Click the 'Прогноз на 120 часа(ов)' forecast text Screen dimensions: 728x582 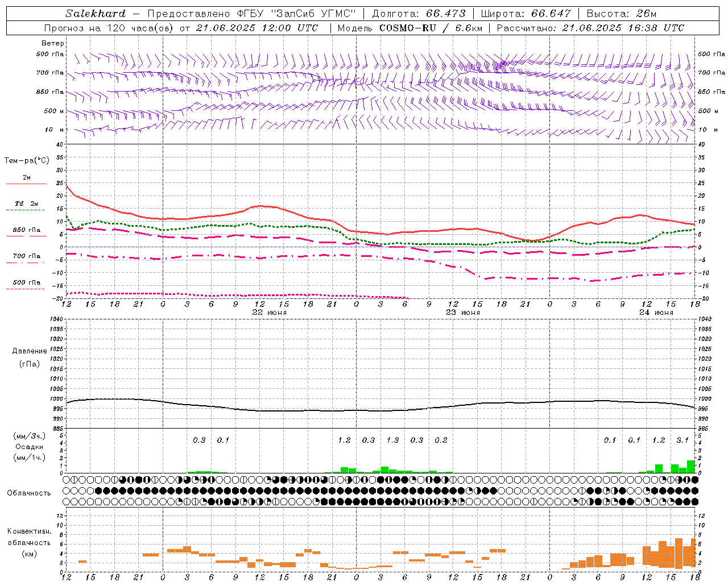tap(109, 28)
